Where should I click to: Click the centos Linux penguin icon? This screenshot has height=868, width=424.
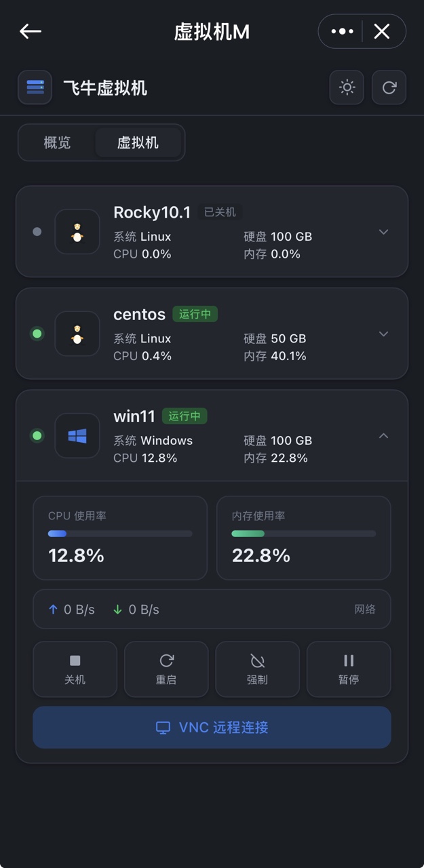(x=77, y=334)
